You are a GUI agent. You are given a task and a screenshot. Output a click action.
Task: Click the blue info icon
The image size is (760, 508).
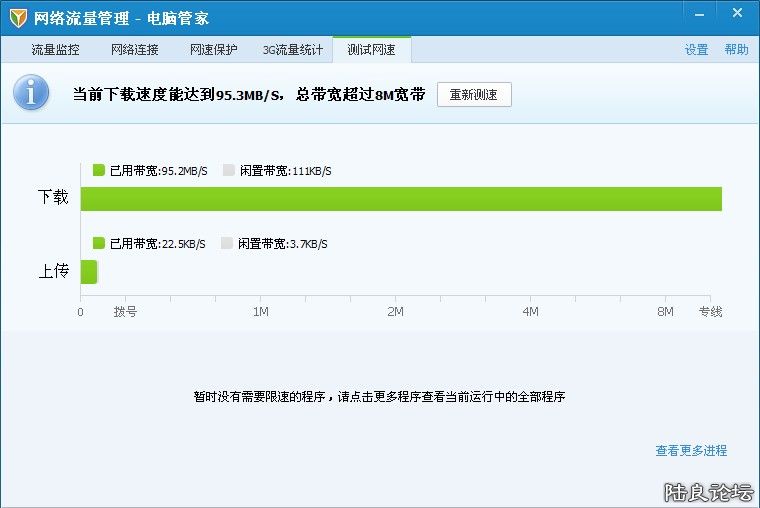click(x=31, y=92)
